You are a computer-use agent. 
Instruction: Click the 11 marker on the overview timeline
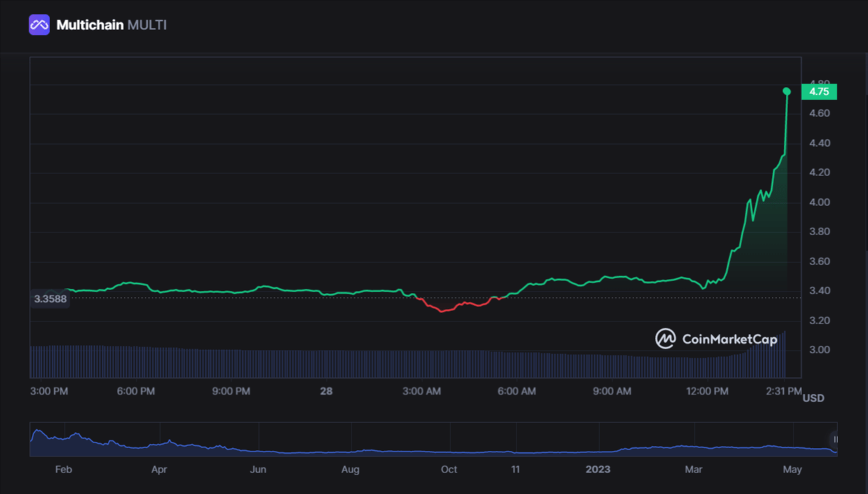click(515, 470)
